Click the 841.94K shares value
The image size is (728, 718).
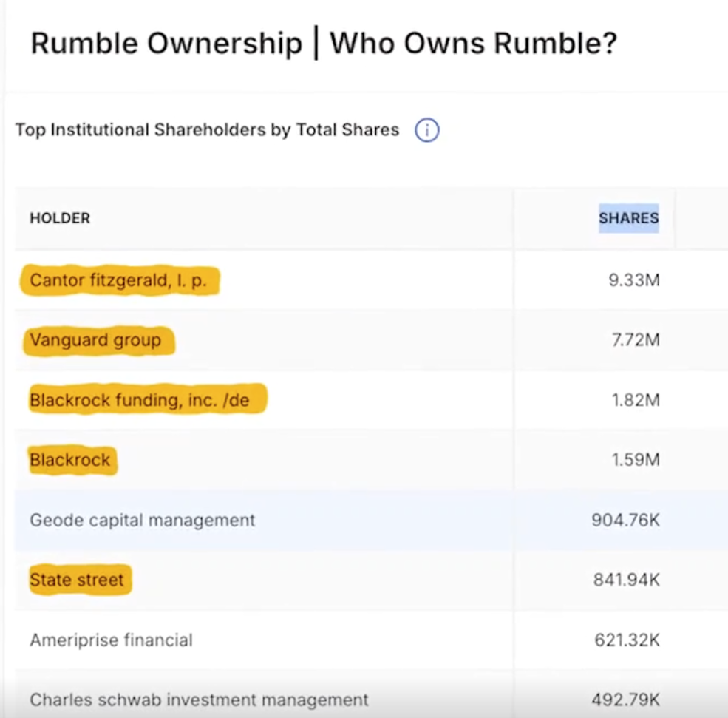coord(626,580)
